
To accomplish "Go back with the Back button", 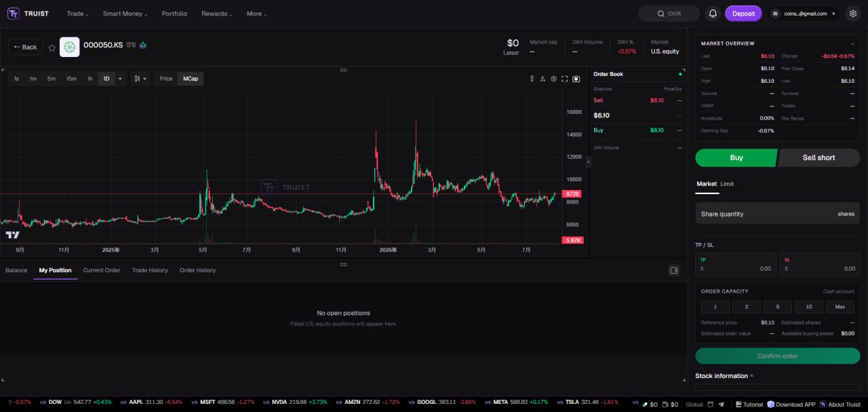I will point(26,47).
